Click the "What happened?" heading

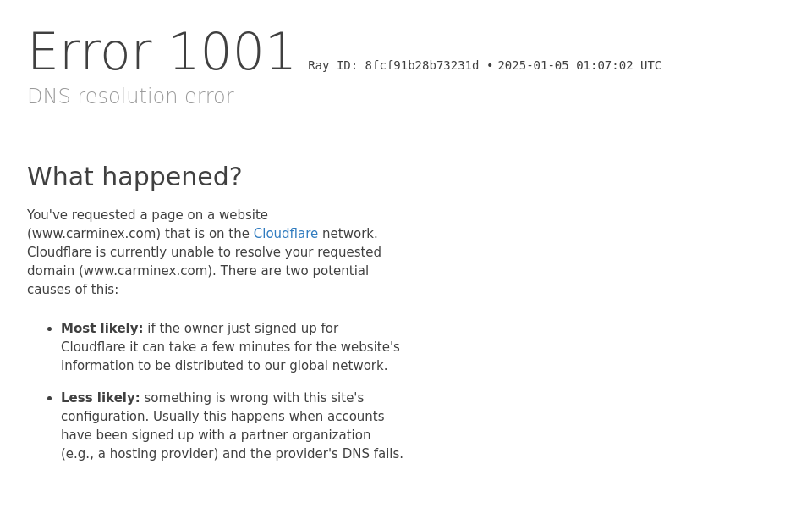click(134, 177)
